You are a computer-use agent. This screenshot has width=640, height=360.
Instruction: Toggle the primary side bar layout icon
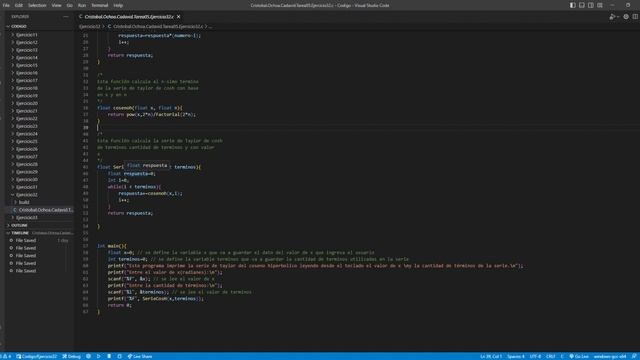click(573, 5)
